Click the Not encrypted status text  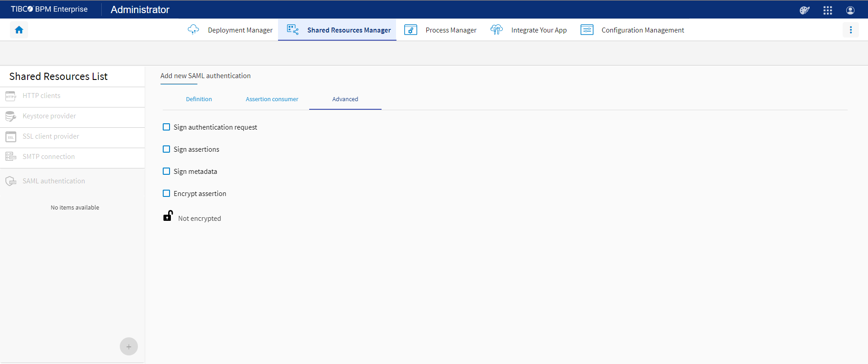pyautogui.click(x=199, y=219)
